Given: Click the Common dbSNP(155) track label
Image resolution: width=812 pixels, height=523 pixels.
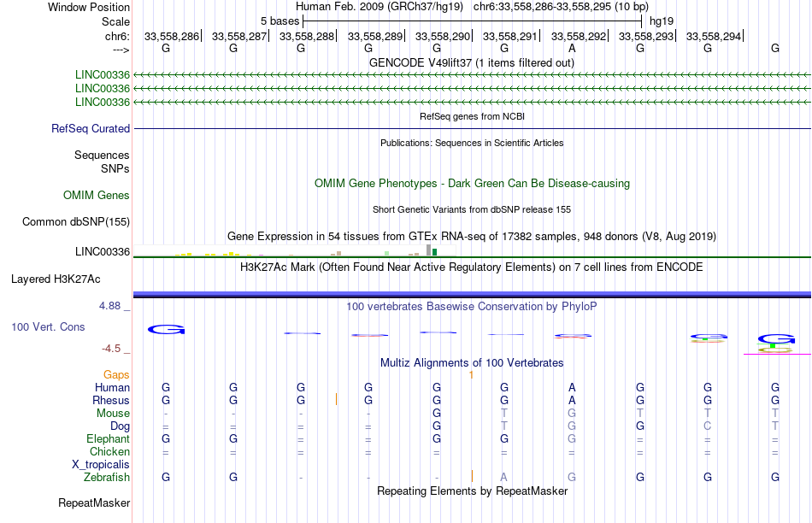Looking at the screenshot, I should pos(75,221).
